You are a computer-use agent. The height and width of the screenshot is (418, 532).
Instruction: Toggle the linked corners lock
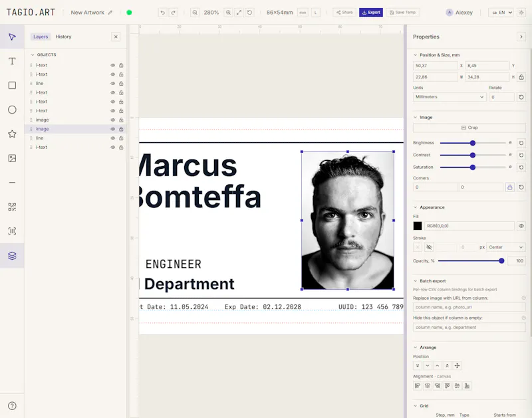tap(509, 187)
